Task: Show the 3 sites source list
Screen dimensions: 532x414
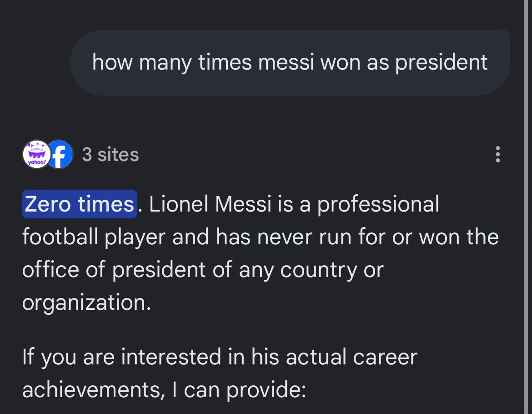Action: pyautogui.click(x=110, y=155)
